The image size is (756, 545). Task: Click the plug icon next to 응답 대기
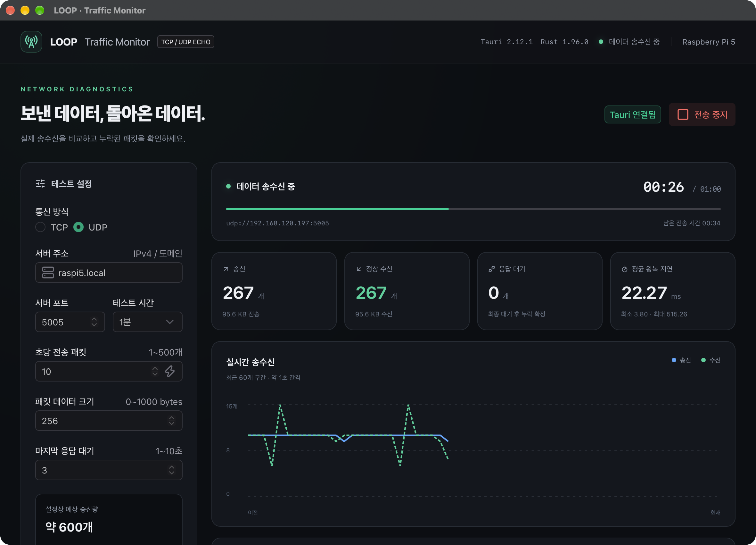(492, 269)
